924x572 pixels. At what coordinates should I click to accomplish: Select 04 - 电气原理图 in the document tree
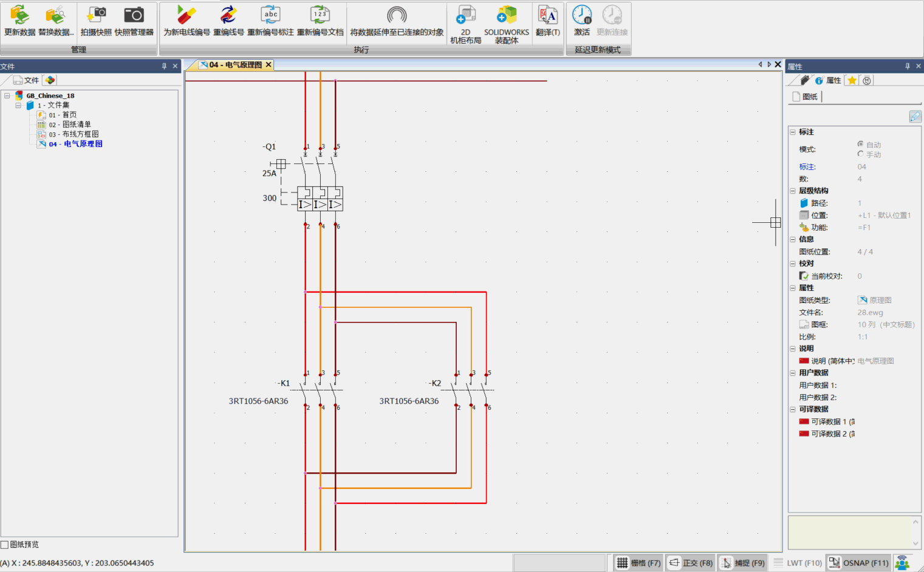click(75, 144)
